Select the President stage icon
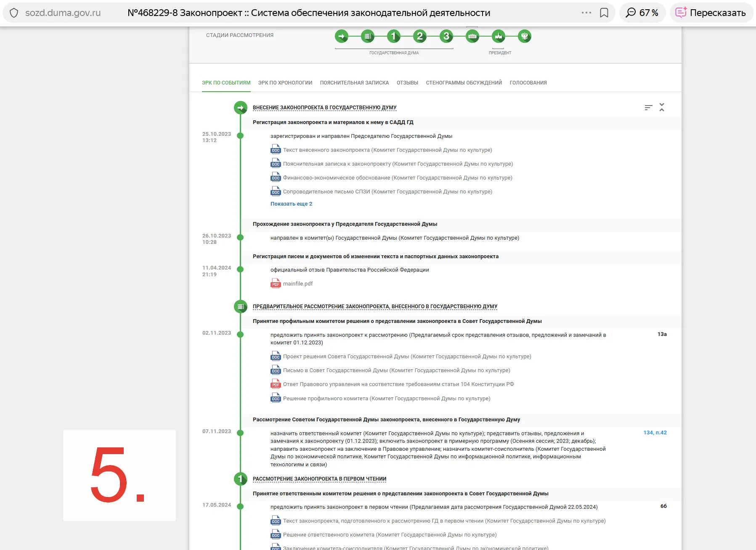756x550 pixels. coord(499,36)
